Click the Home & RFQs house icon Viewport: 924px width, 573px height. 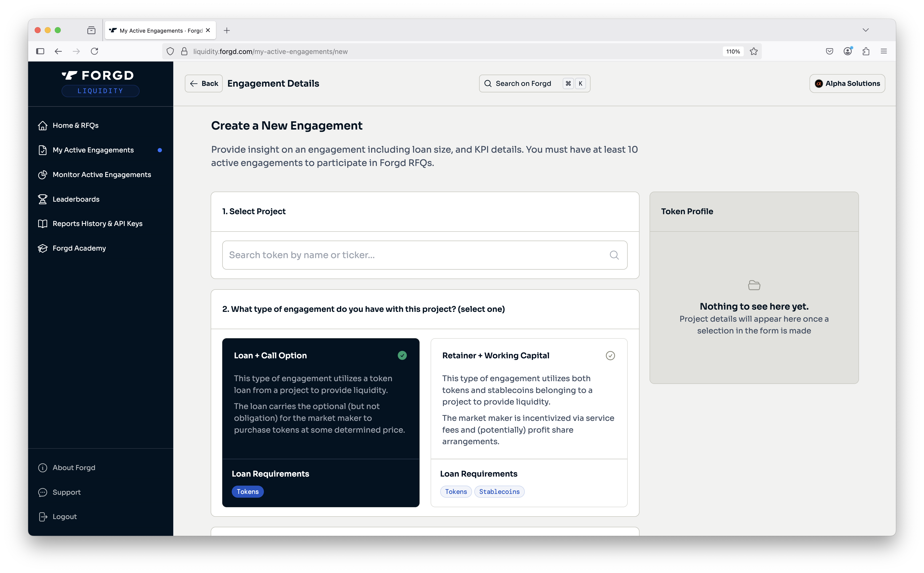pos(42,126)
